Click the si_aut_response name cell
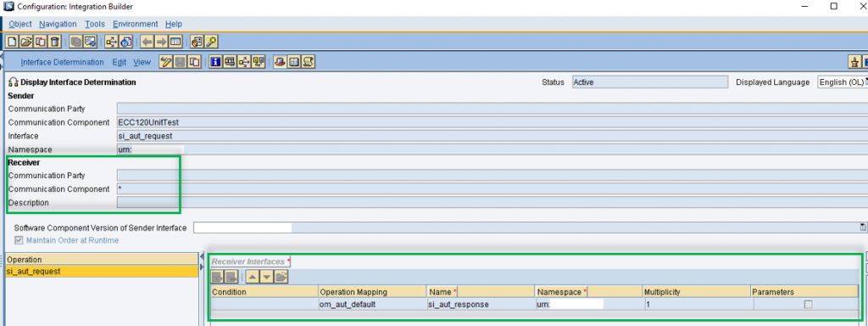This screenshot has width=868, height=326. (481, 305)
